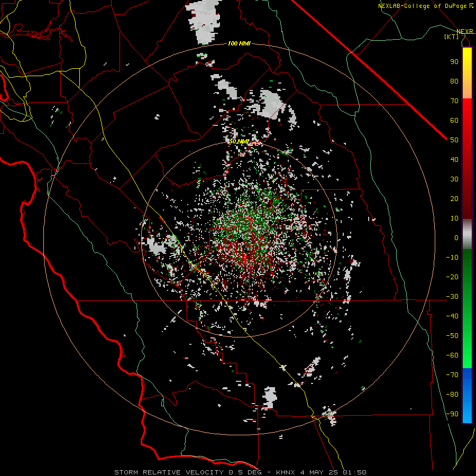The height and width of the screenshot is (476, 476).
Task: Click the 10 value on velocity scale
Action: (454, 218)
